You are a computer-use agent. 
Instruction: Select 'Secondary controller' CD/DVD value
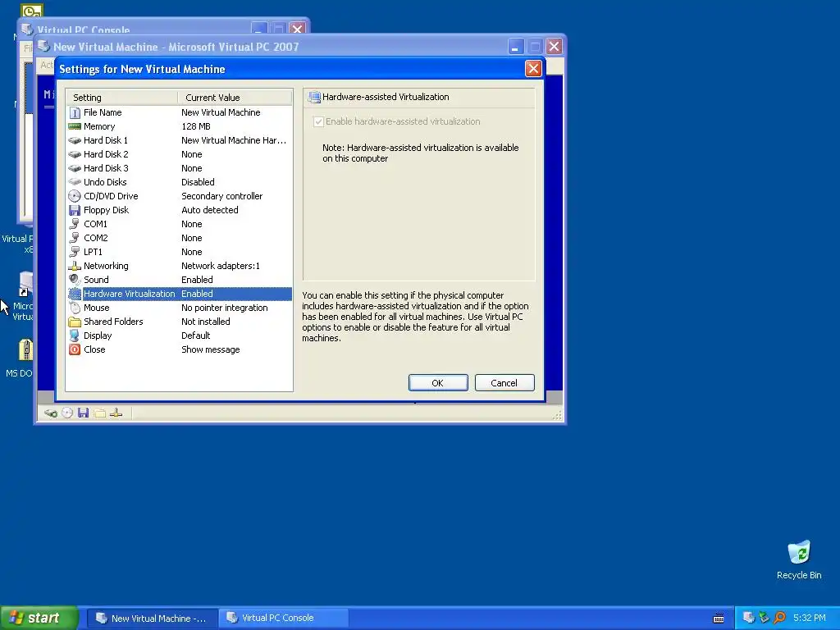(x=221, y=196)
